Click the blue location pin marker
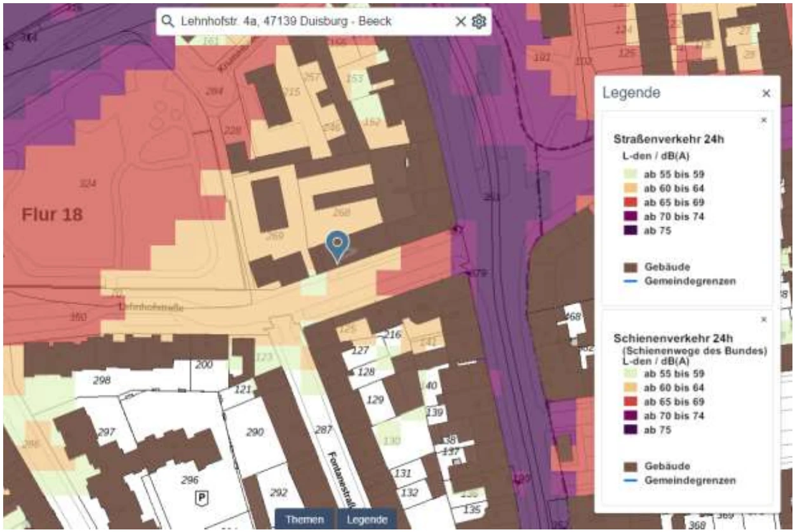 point(337,246)
